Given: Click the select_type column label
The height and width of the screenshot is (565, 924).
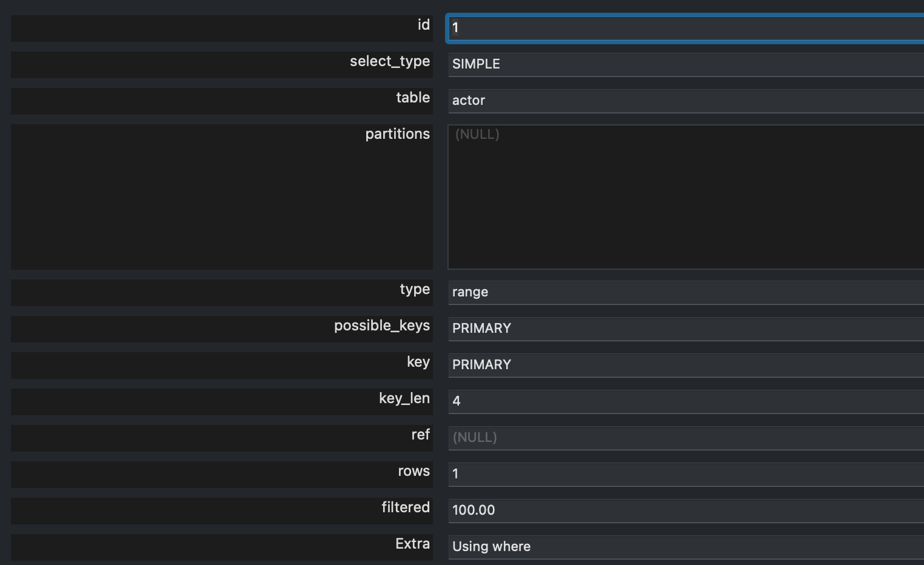Looking at the screenshot, I should coord(389,62).
